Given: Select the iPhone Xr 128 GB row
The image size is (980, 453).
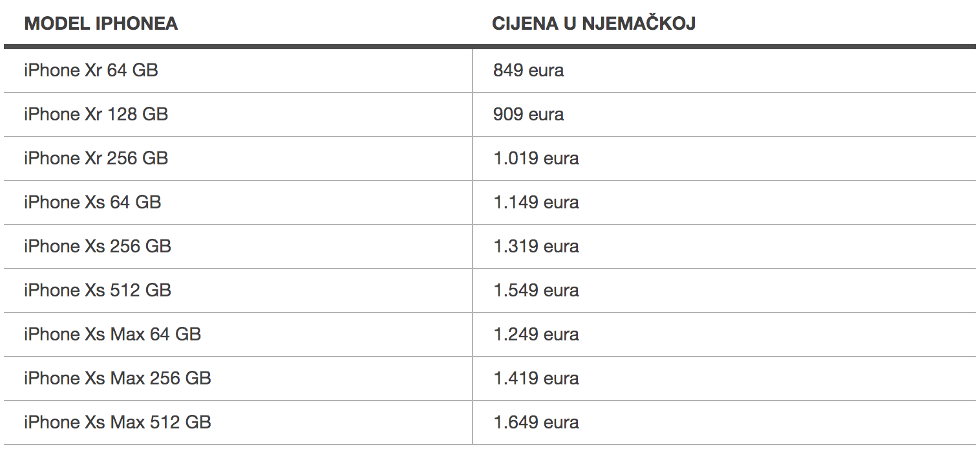Looking at the screenshot, I should [96, 114].
